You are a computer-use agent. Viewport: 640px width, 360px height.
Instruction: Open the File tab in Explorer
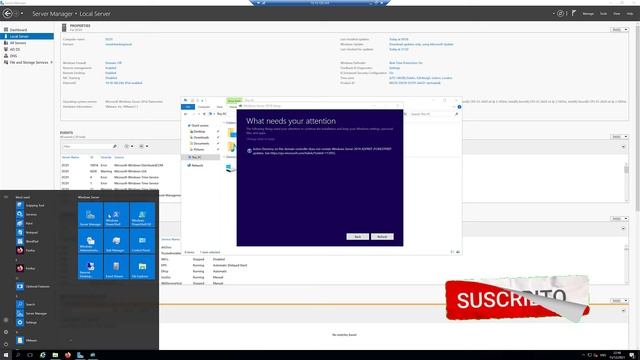click(x=188, y=107)
